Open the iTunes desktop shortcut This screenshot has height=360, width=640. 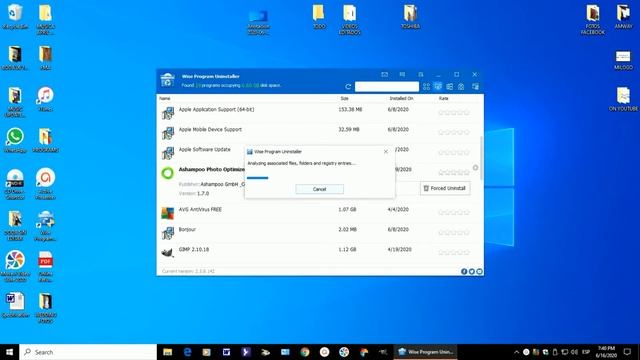(45, 99)
